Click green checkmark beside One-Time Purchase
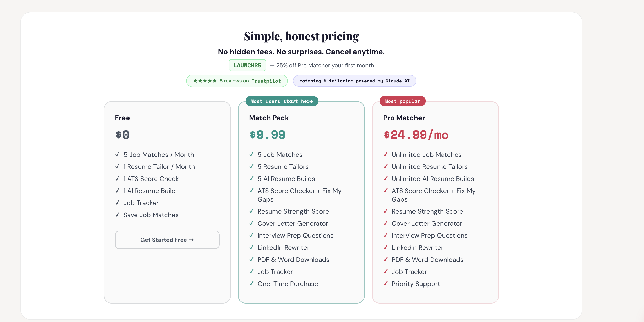 point(251,284)
